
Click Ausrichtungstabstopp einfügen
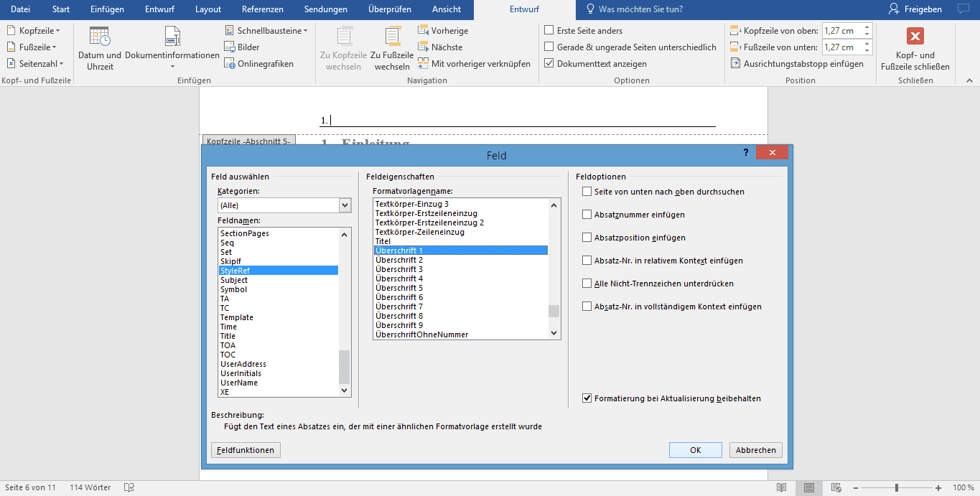(797, 63)
